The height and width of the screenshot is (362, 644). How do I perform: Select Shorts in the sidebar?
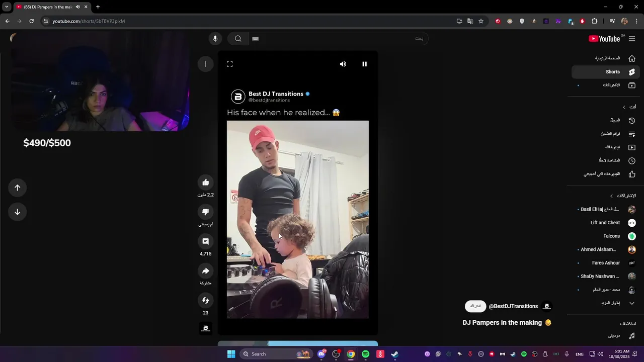point(606,72)
